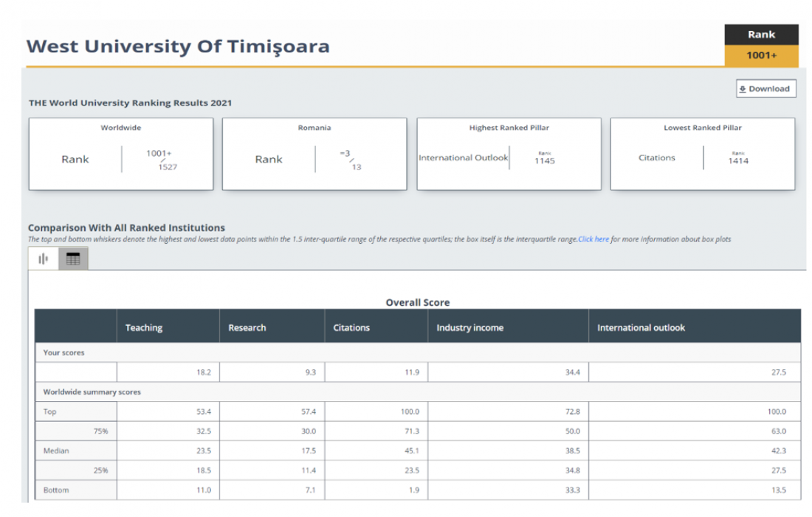Click your Research score 9.3
Screen dimensions: 812x517
310,372
